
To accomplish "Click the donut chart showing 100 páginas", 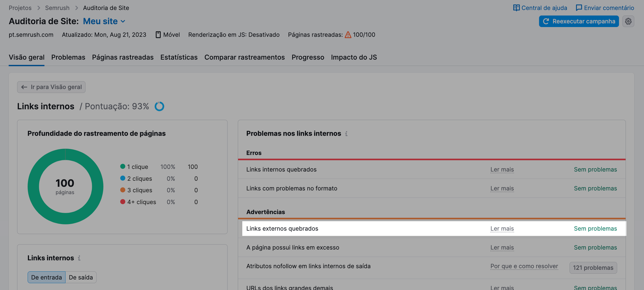I will tap(65, 186).
